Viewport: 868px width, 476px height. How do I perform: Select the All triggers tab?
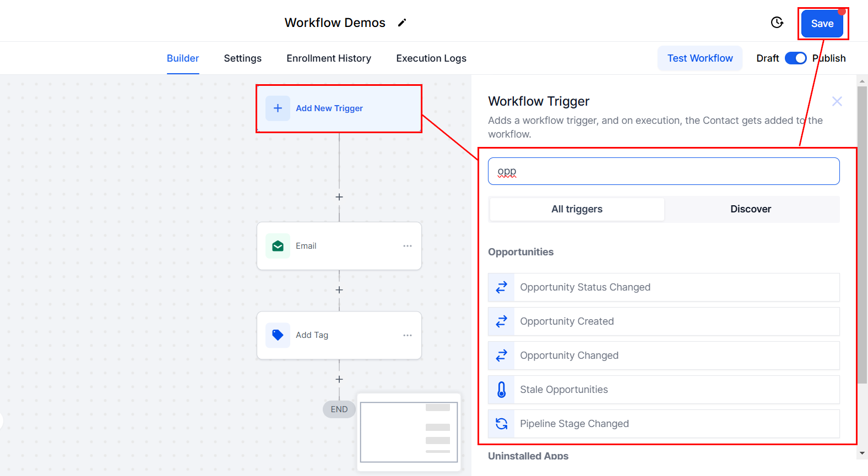[577, 209]
